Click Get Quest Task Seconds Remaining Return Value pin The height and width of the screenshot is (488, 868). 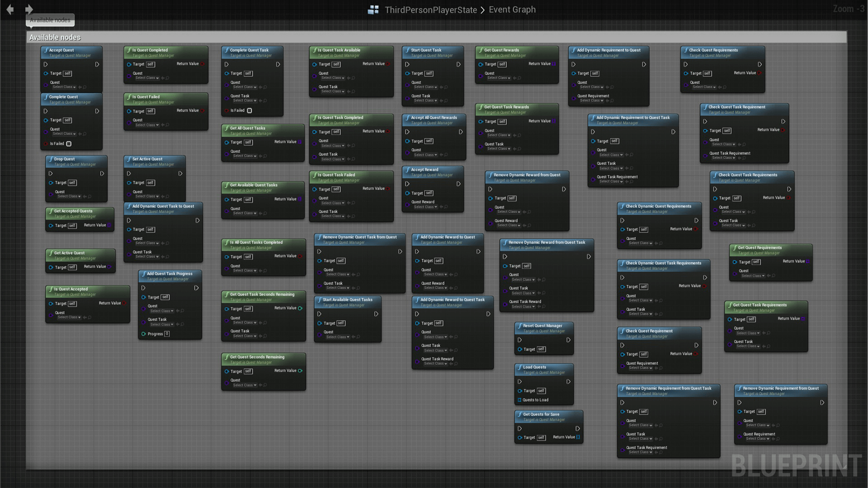(x=300, y=308)
